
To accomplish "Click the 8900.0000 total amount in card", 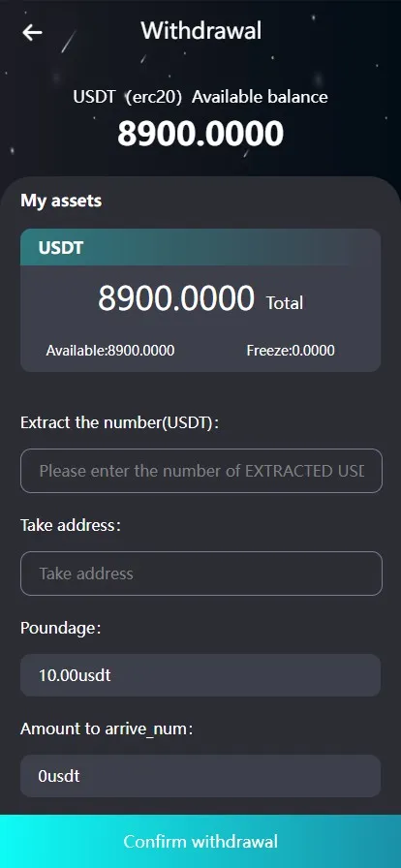I will (x=176, y=297).
